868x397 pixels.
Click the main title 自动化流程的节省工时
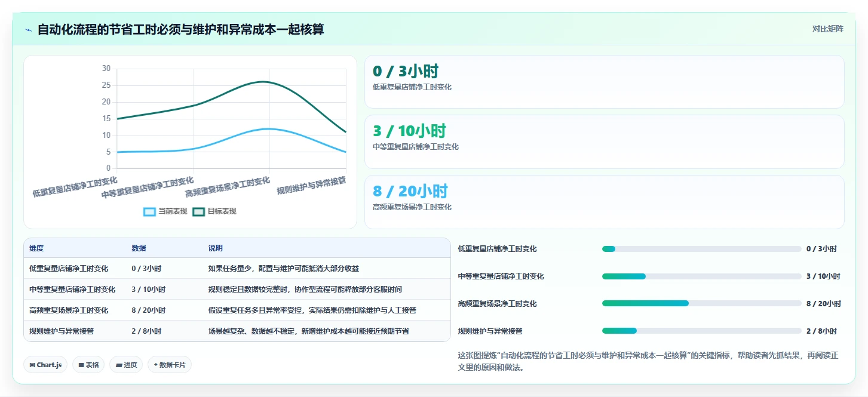tap(180, 29)
